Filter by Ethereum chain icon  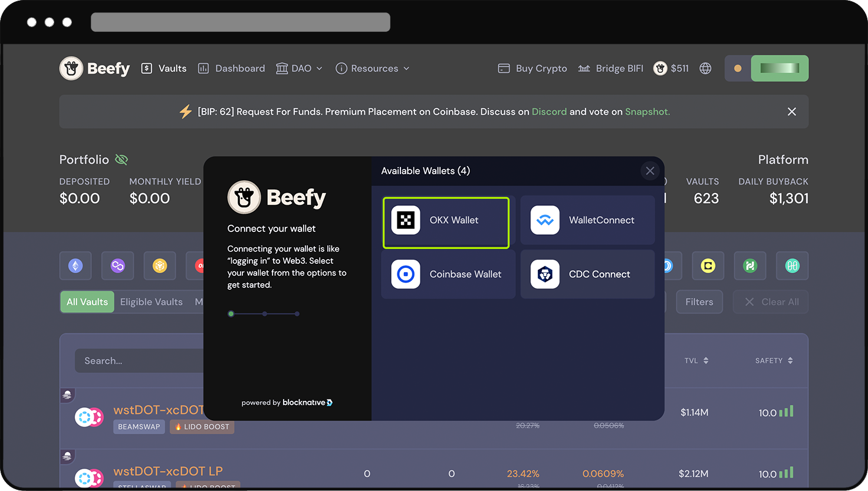75,266
